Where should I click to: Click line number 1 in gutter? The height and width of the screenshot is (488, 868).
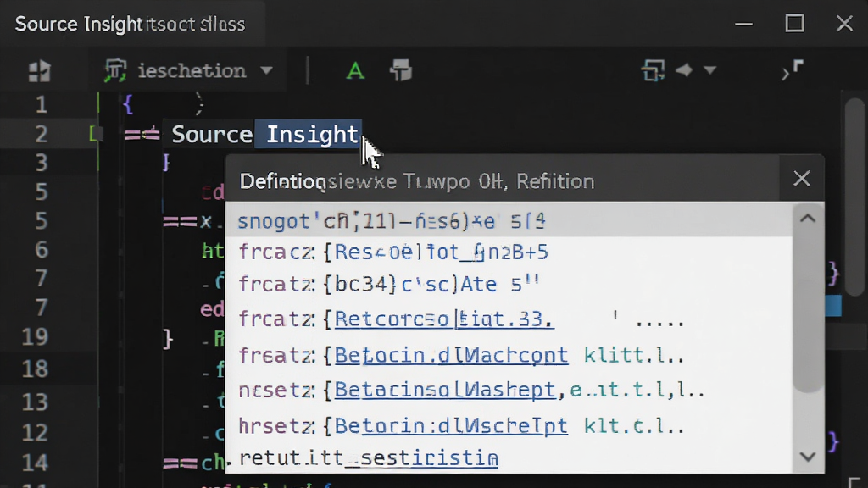coord(41,104)
